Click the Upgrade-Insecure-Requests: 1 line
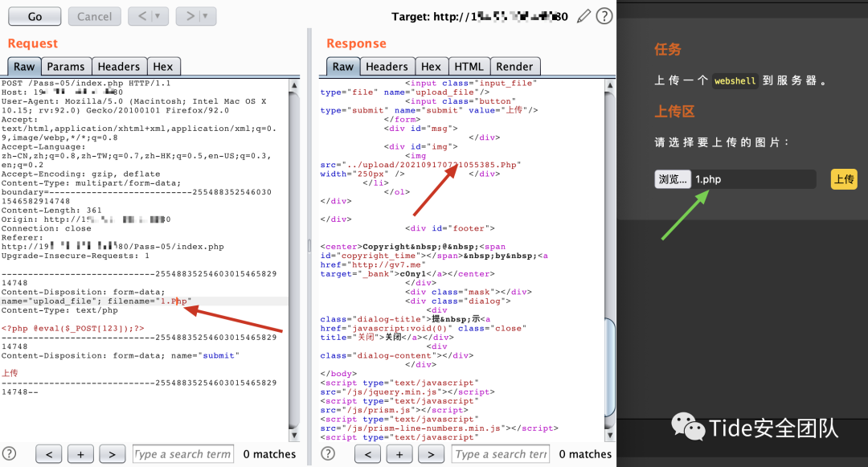The width and height of the screenshot is (868, 467). (76, 256)
